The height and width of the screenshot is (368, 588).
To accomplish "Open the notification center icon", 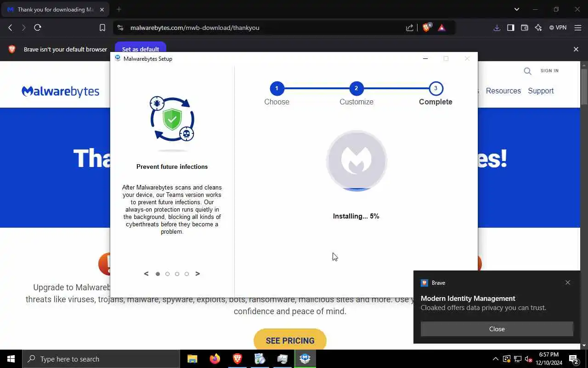I will tap(573, 359).
